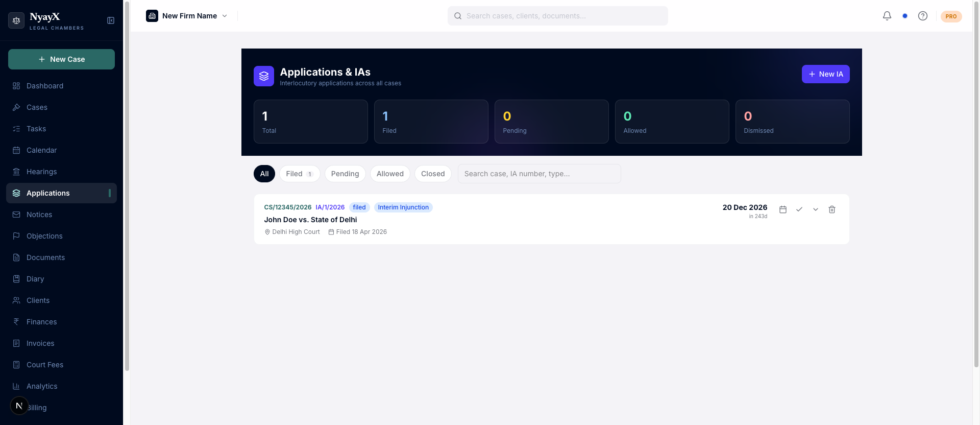The width and height of the screenshot is (980, 425).
Task: Collapse the sidebar panel icon
Action: [x=111, y=20]
